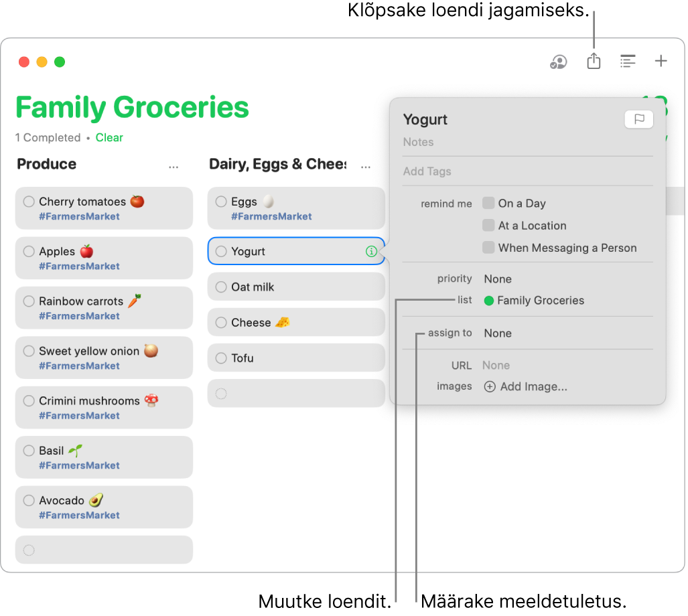Click the assign people icon in the toolbar
The width and height of the screenshot is (688, 616).
558,61
